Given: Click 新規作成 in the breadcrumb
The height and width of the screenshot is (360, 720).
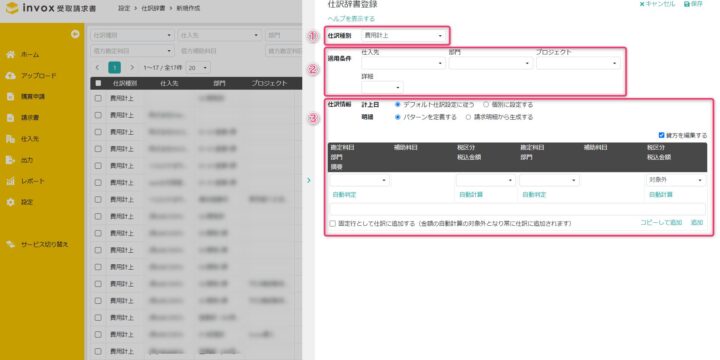Looking at the screenshot, I should pos(189,8).
